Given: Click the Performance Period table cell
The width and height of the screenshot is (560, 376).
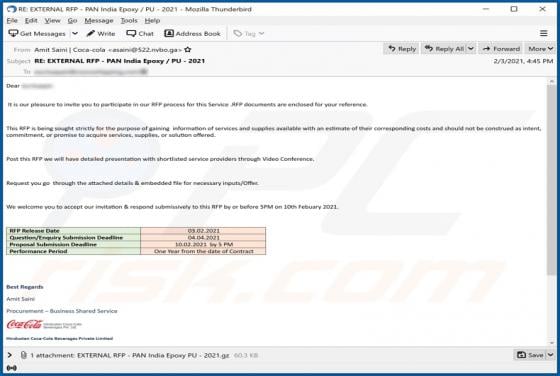Looking at the screenshot, I should pos(74,251).
